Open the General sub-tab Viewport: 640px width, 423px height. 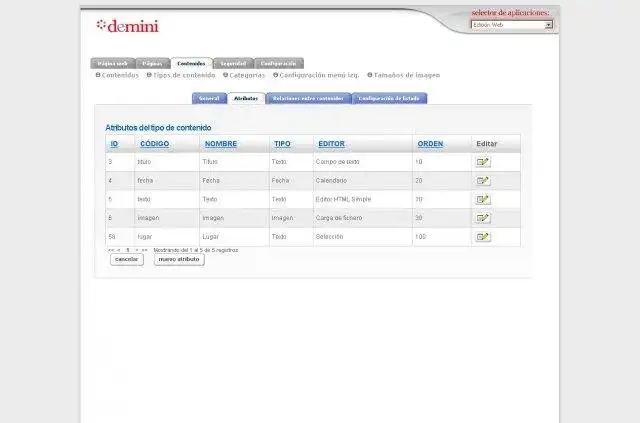[209, 98]
